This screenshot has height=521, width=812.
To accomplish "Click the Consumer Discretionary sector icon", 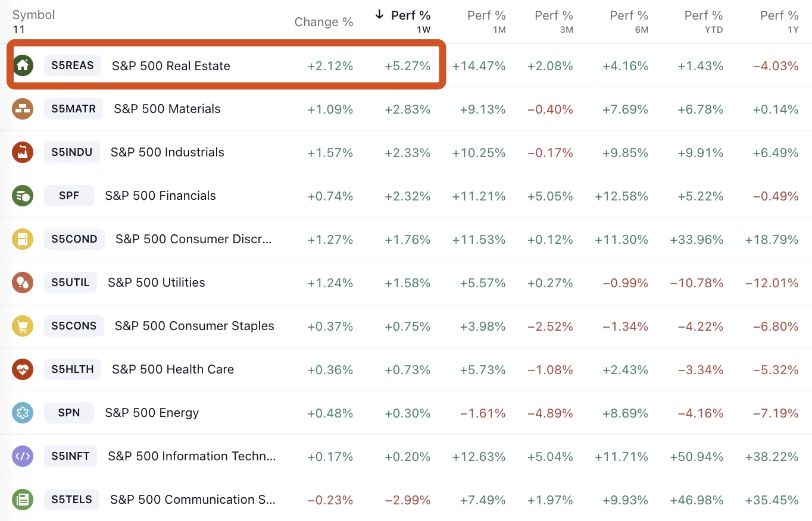I will tap(23, 239).
